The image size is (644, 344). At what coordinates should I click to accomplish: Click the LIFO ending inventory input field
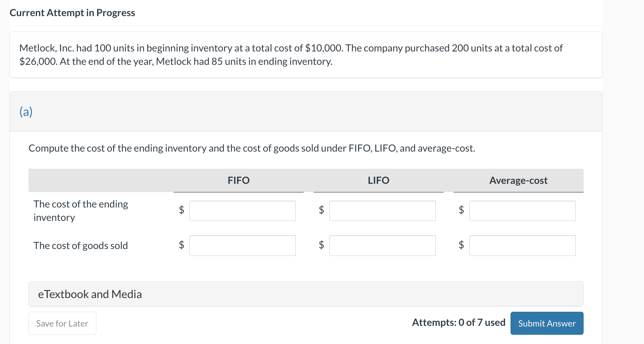coord(382,211)
